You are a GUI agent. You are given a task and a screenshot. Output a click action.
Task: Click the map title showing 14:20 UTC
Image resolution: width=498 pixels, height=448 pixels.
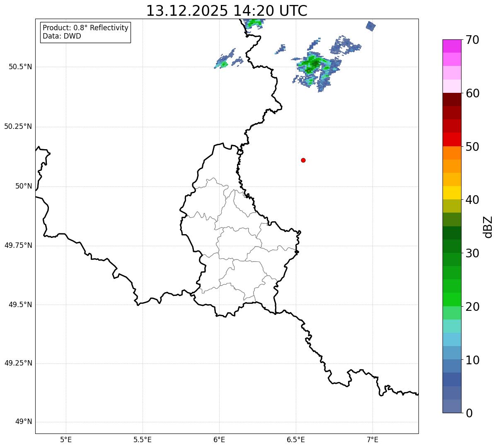[x=227, y=11]
